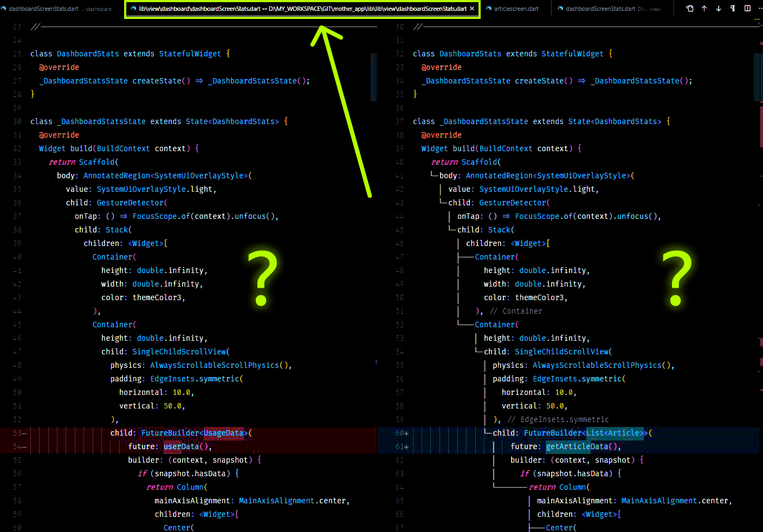The image size is (763, 532).
Task: Open the dashboard breadcrumb next to the first tab
Action: point(96,8)
